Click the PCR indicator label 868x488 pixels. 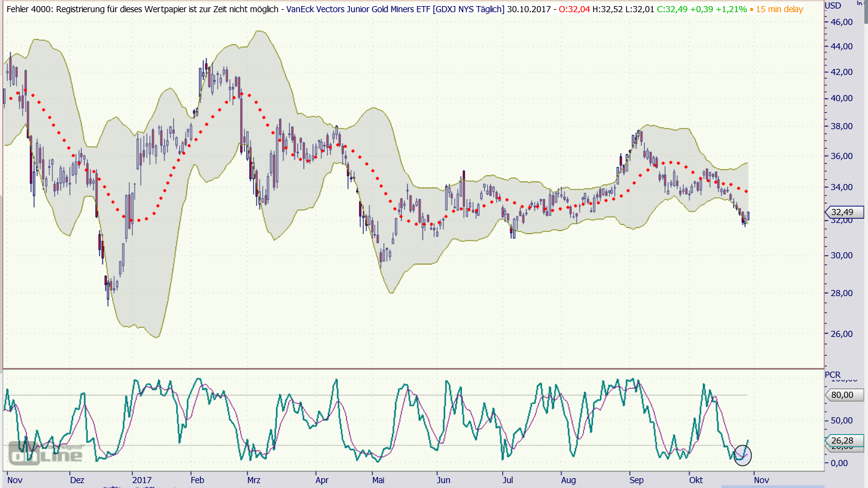833,374
